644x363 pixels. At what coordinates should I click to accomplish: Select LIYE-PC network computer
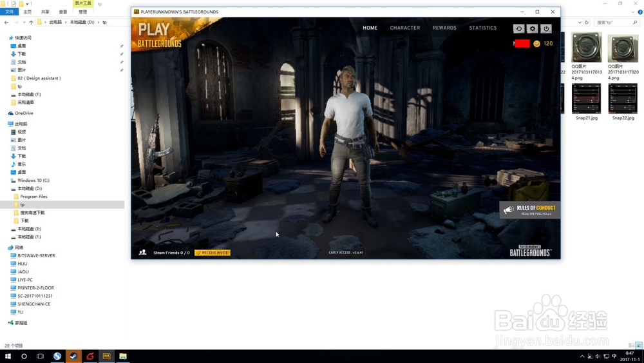25,280
